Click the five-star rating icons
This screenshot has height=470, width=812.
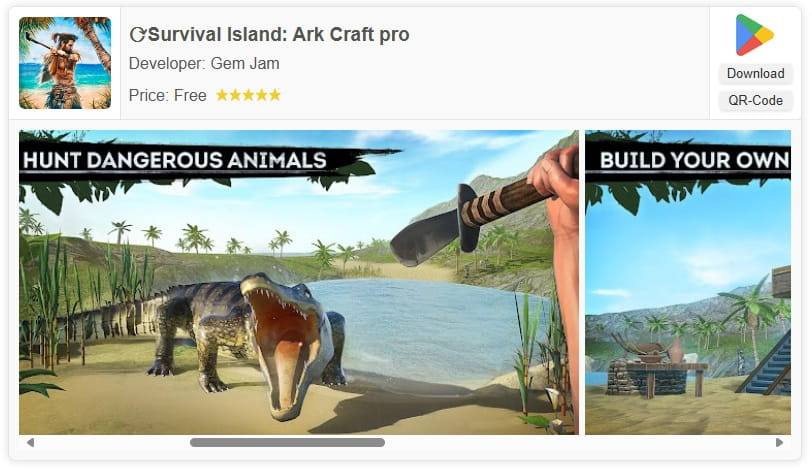coord(249,95)
